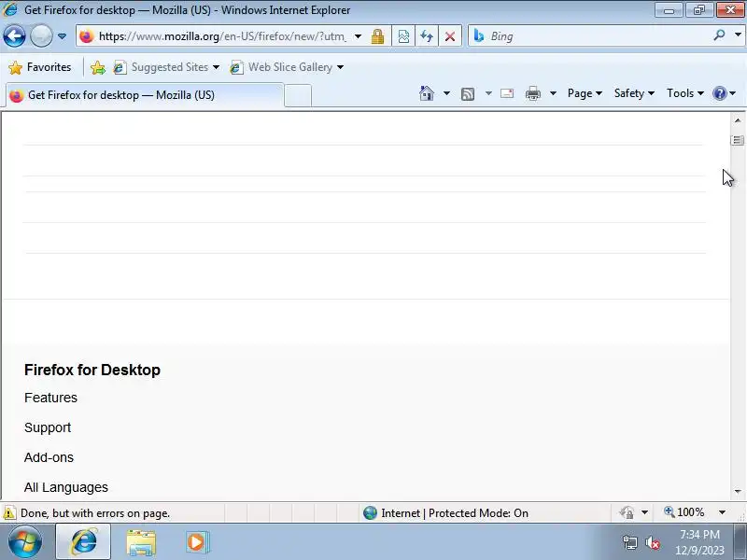Stop loading with the red X icon
The image size is (747, 560).
[x=450, y=36]
